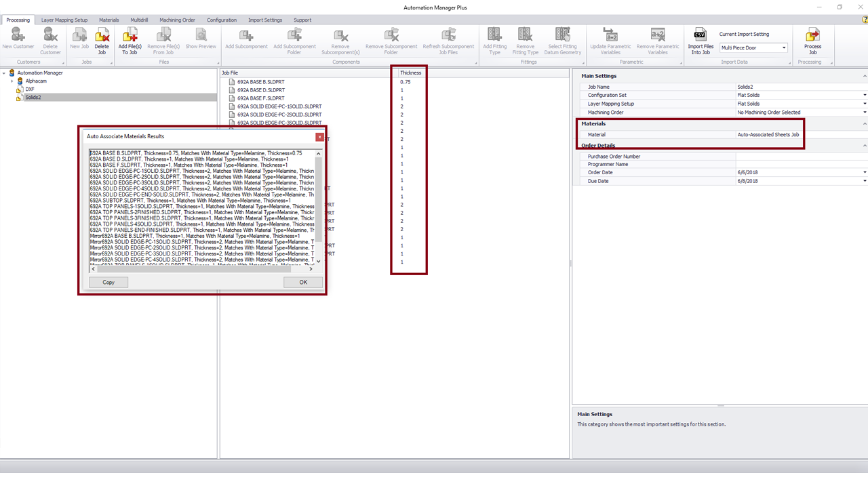This screenshot has width=868, height=488.
Task: Click the Thickness column header
Action: click(x=410, y=73)
